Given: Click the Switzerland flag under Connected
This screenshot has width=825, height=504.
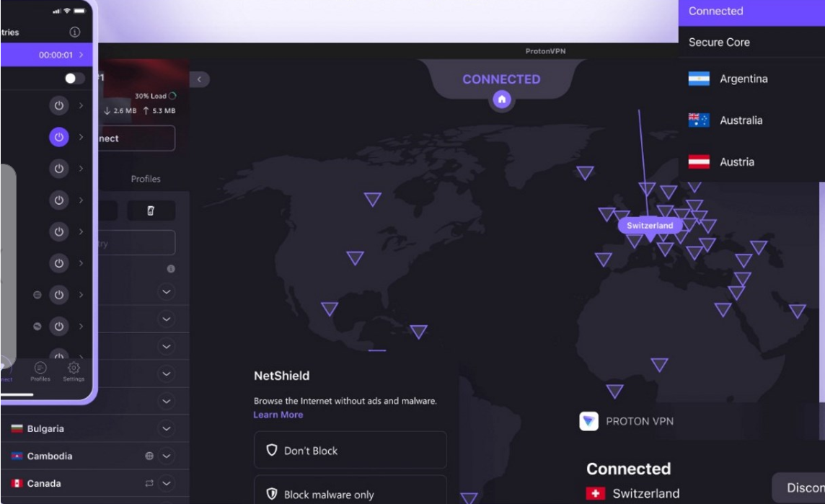Looking at the screenshot, I should pyautogui.click(x=595, y=493).
